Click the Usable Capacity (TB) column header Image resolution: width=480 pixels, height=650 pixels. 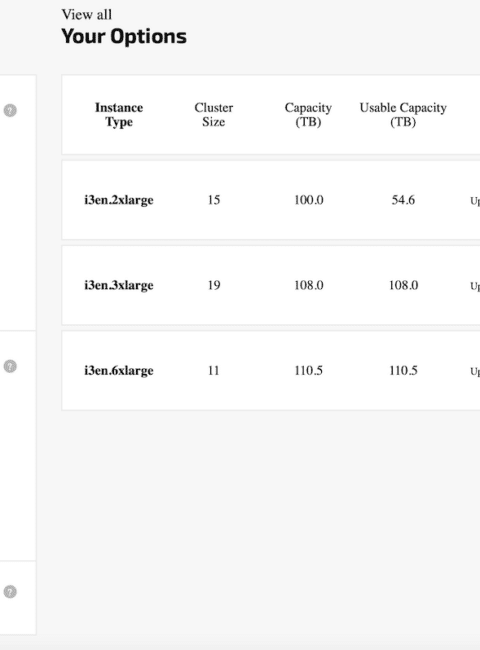click(x=403, y=115)
